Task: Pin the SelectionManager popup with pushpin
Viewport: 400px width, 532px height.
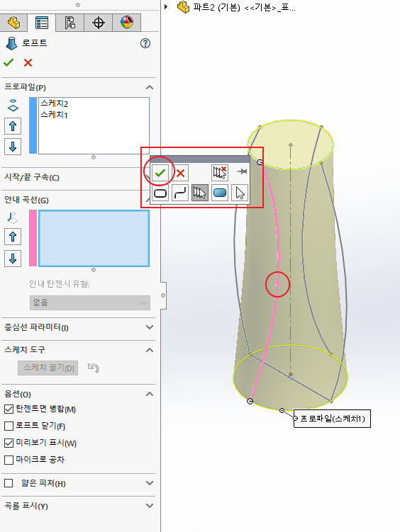Action: 242,171
